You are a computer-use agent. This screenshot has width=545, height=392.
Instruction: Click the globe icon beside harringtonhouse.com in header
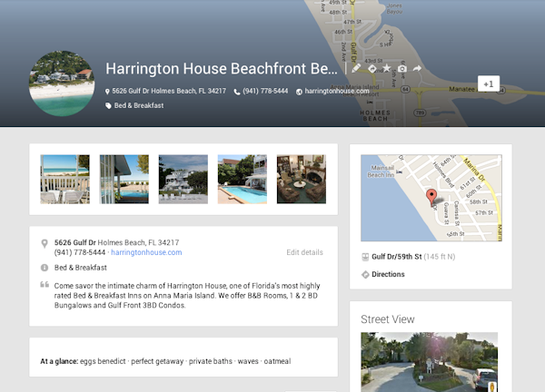(x=299, y=92)
